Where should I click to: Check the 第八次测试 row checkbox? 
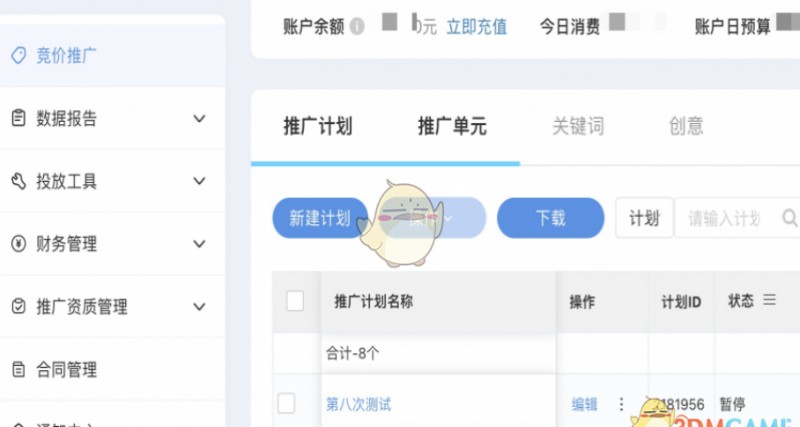tap(287, 403)
